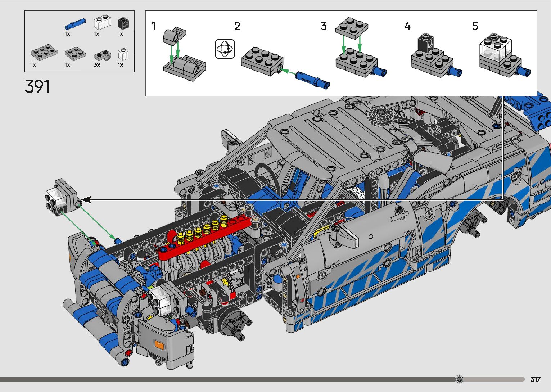
Task: Click the orange indicator light on front bumper
Action: tap(159, 345)
